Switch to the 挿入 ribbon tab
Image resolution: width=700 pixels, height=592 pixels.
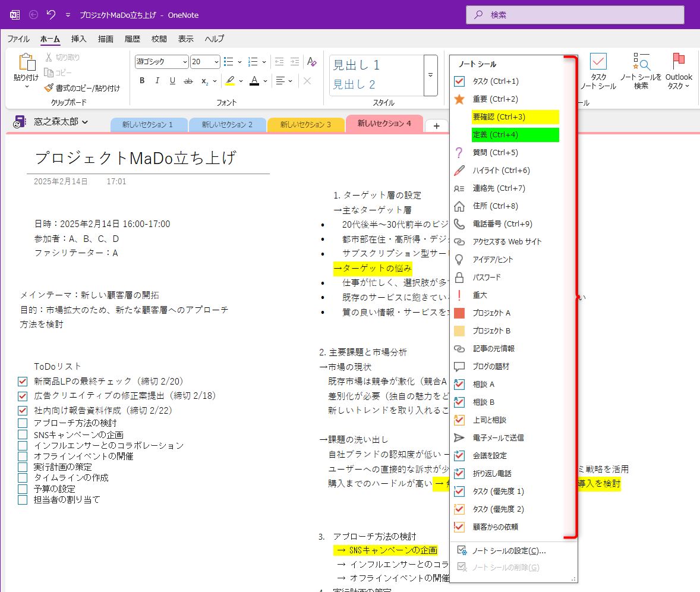pyautogui.click(x=78, y=39)
